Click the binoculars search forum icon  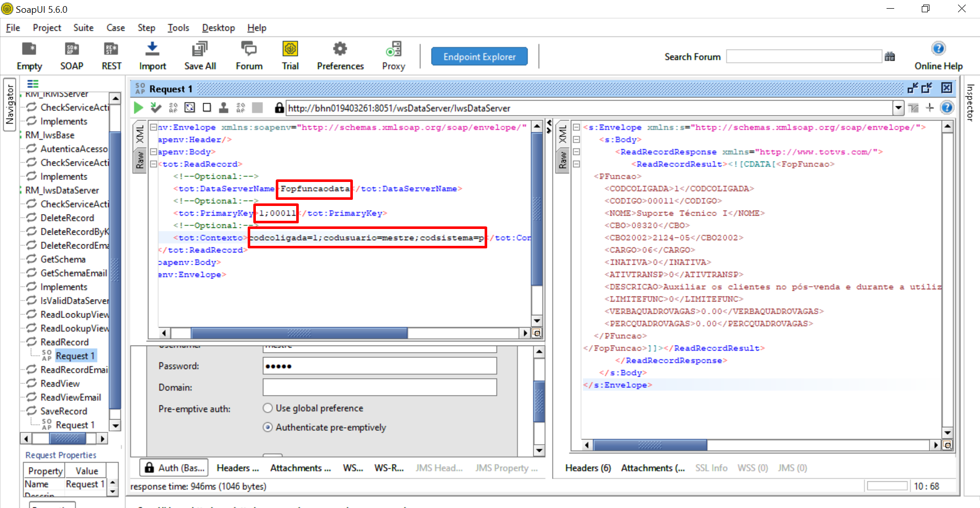pos(890,57)
